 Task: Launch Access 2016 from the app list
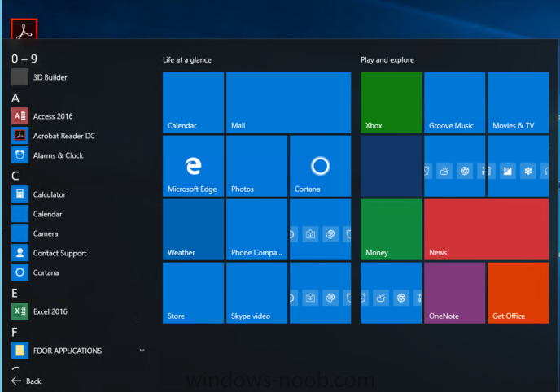(52, 116)
